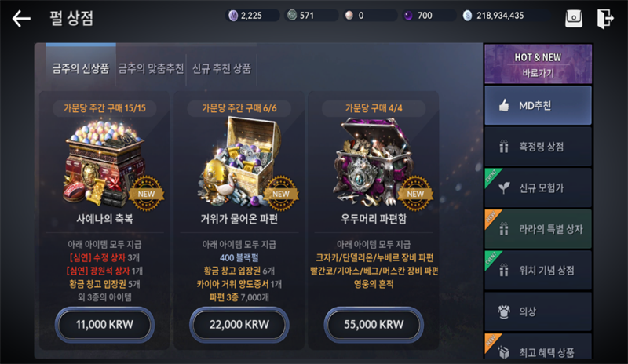Tap the purple pearl currency icon showing 2,225
628x364 pixels.
point(233,16)
